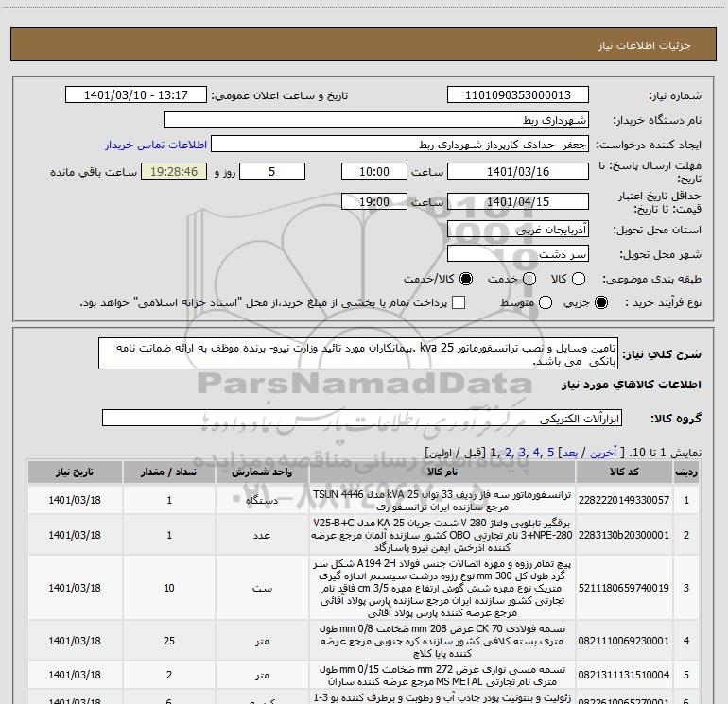This screenshot has width=728, height=704.
Task: Click the requester field جعفر حدادی
Action: coord(400,145)
